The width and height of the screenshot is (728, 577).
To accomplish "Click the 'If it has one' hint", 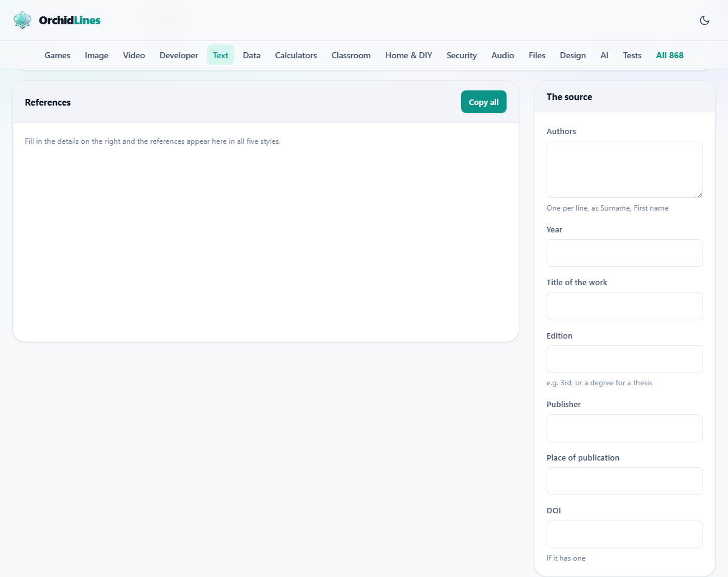I will tap(566, 558).
